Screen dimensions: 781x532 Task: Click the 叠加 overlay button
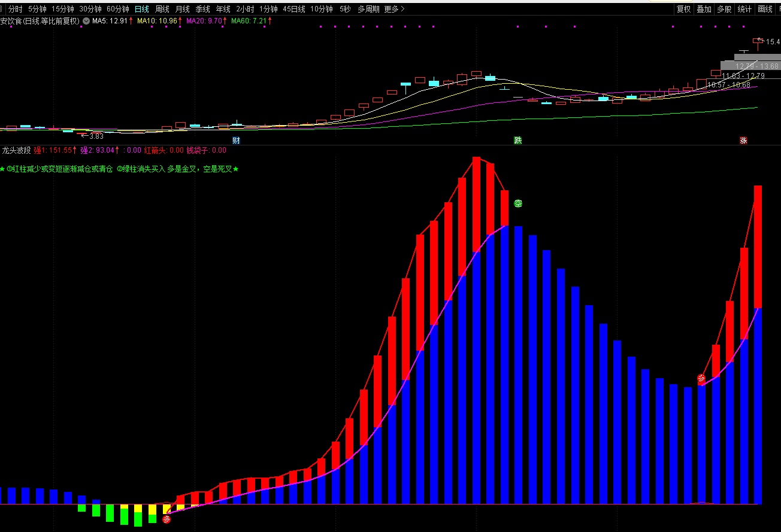[704, 9]
